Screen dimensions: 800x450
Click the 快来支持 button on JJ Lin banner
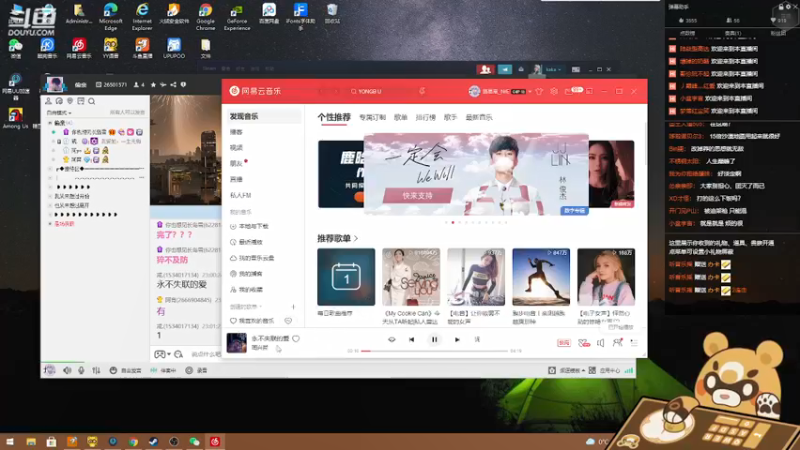pos(417,195)
